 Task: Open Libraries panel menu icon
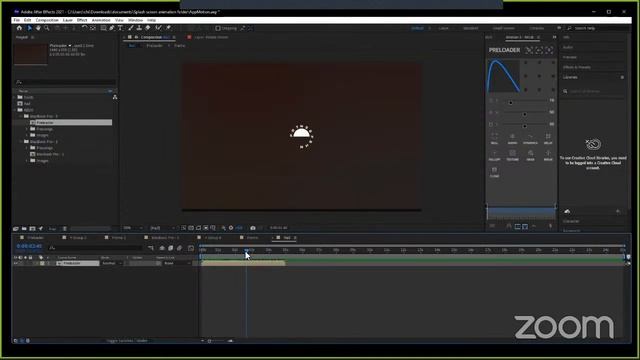[622, 77]
